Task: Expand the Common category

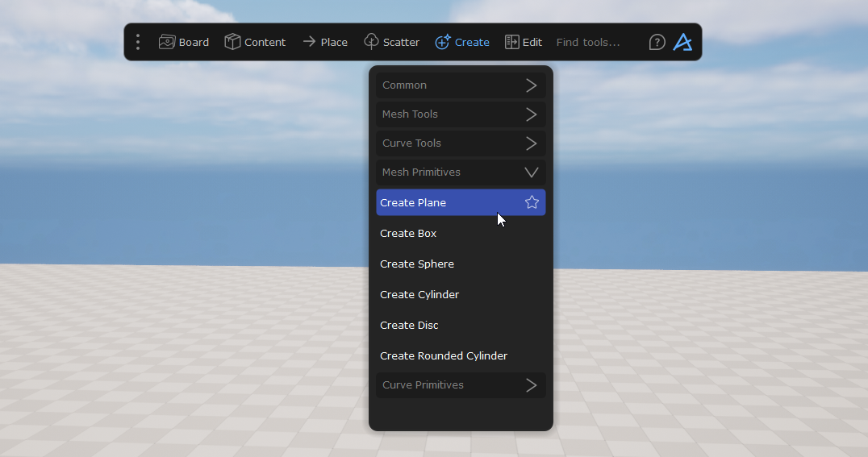Action: coord(461,85)
